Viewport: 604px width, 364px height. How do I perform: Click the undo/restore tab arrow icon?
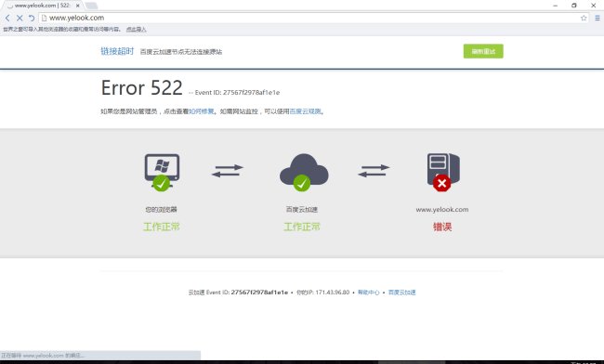coord(32,18)
